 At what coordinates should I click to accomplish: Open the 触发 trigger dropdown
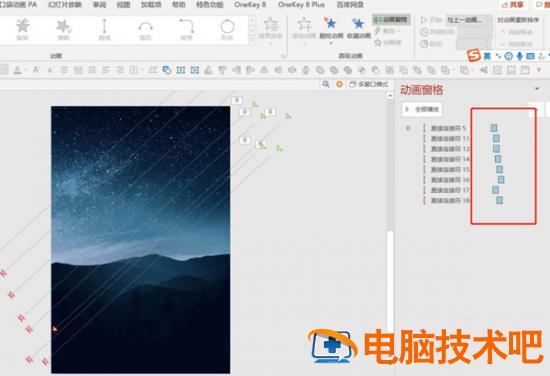tap(387, 31)
